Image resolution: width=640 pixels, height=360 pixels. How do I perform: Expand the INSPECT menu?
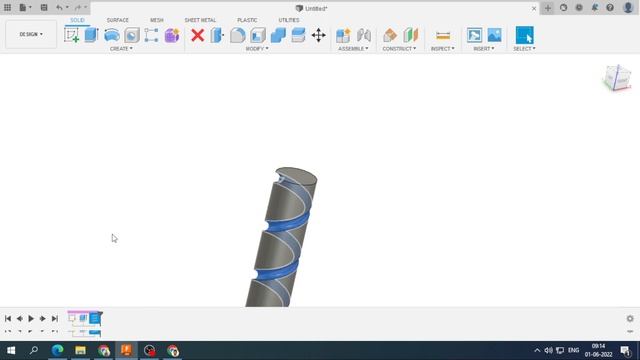[x=443, y=49]
